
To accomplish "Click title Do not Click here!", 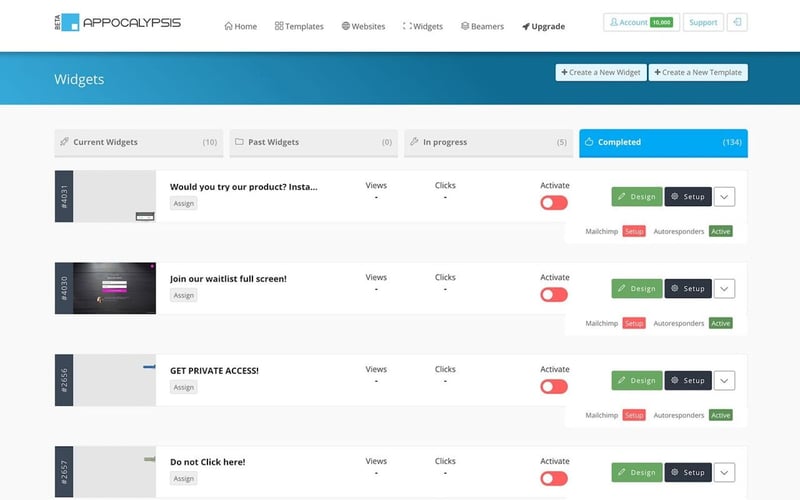I will click(208, 462).
